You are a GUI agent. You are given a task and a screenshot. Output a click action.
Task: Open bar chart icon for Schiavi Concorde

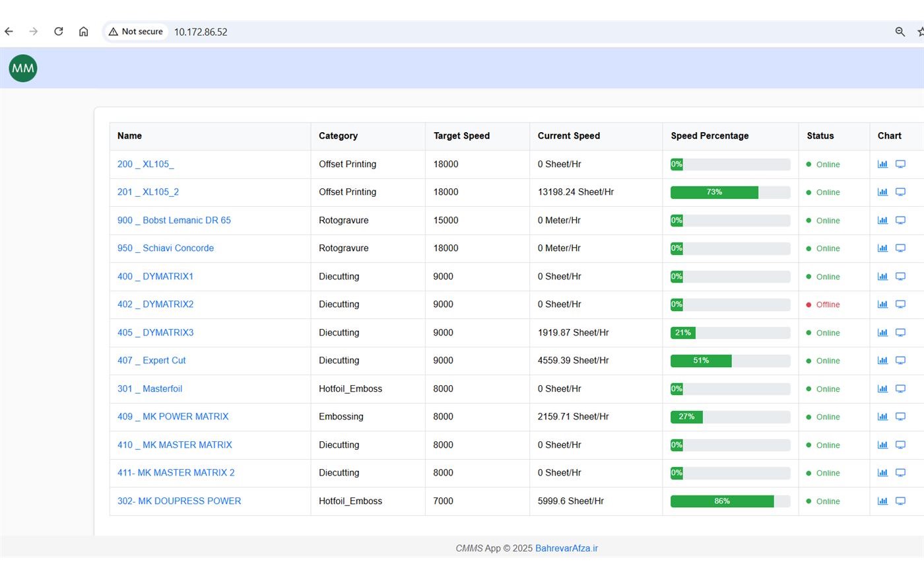point(882,248)
